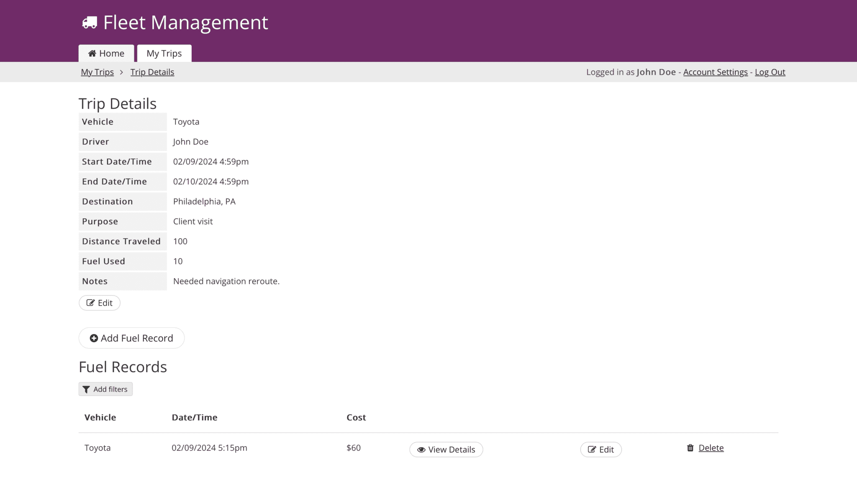Click the funnel icon on Add filters
This screenshot has height=504, width=857.
(x=87, y=389)
